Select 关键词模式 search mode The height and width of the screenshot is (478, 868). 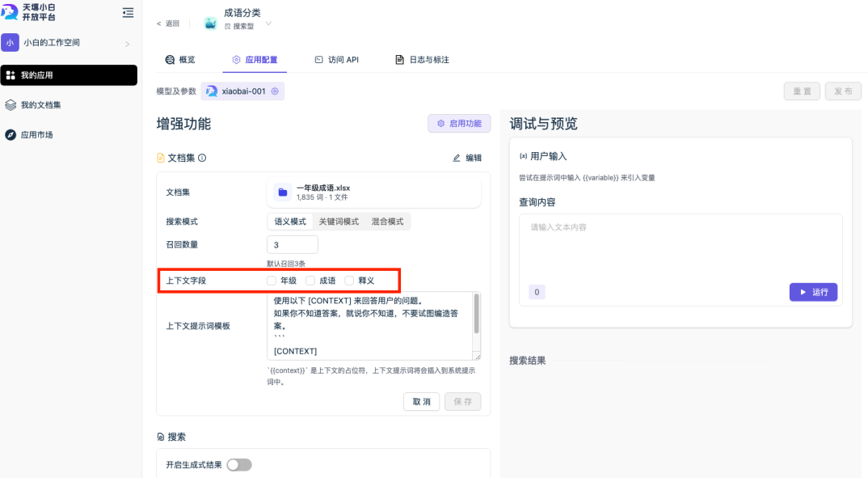[x=339, y=222]
